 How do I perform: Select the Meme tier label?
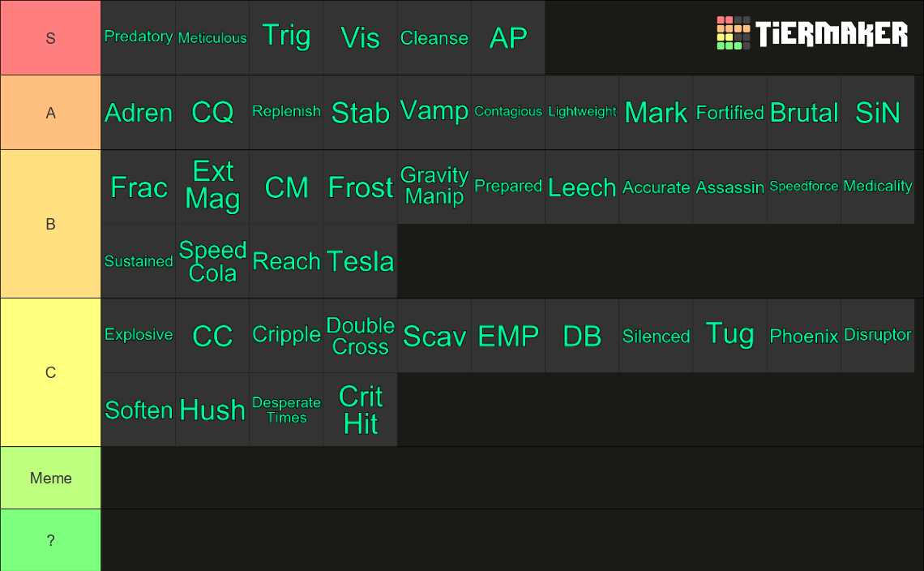point(51,478)
